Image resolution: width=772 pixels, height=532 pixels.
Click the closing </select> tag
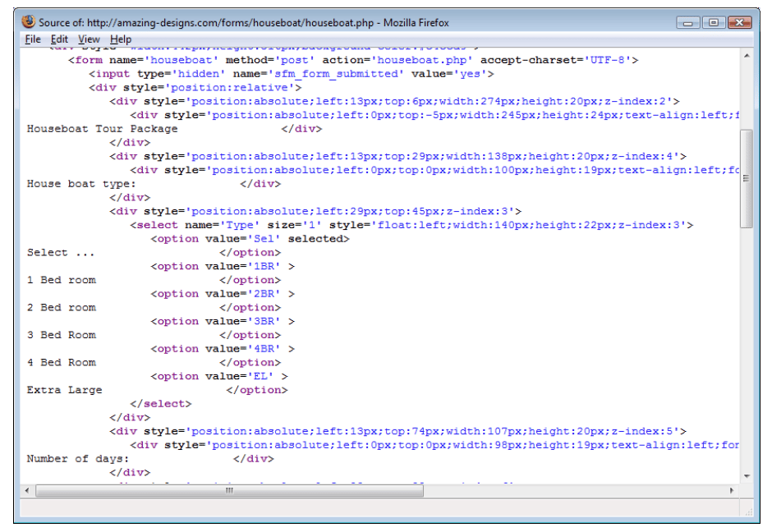pos(160,404)
